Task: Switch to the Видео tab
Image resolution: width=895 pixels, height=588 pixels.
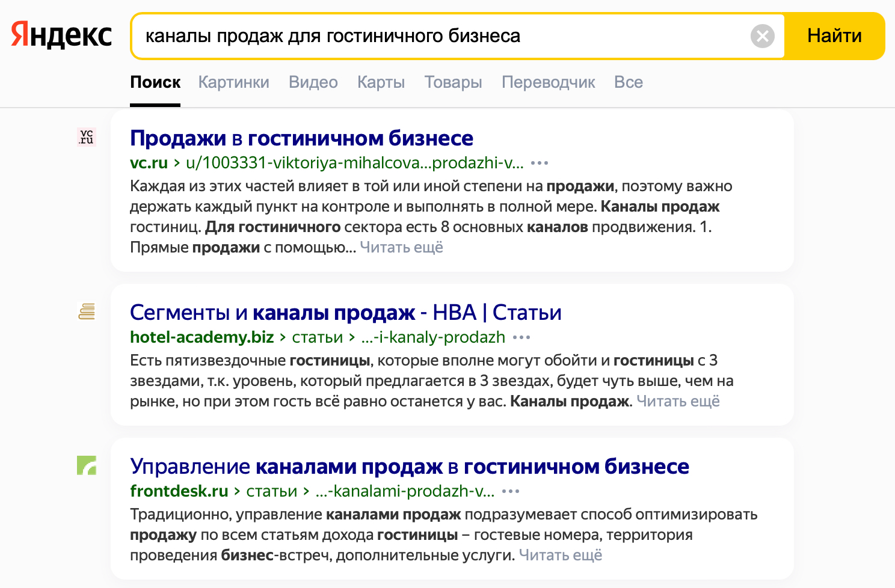Action: tap(313, 82)
